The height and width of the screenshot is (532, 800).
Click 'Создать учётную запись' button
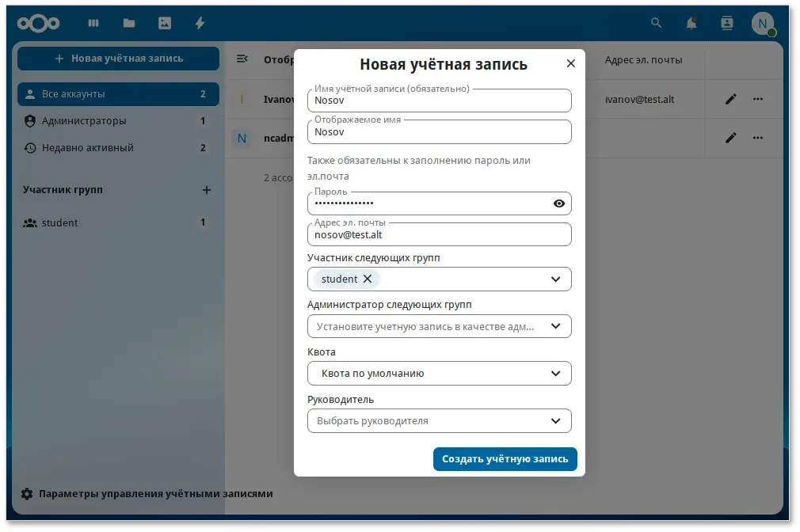tap(505, 459)
